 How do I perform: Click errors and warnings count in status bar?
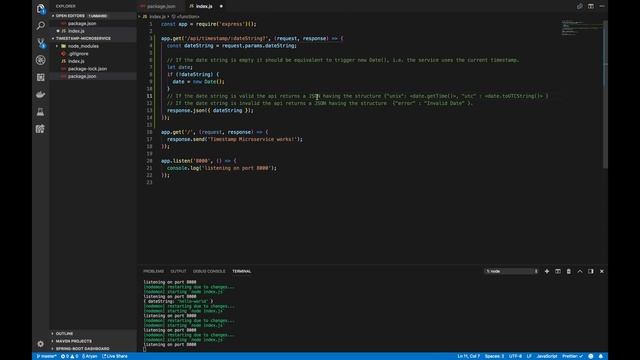click(x=69, y=356)
